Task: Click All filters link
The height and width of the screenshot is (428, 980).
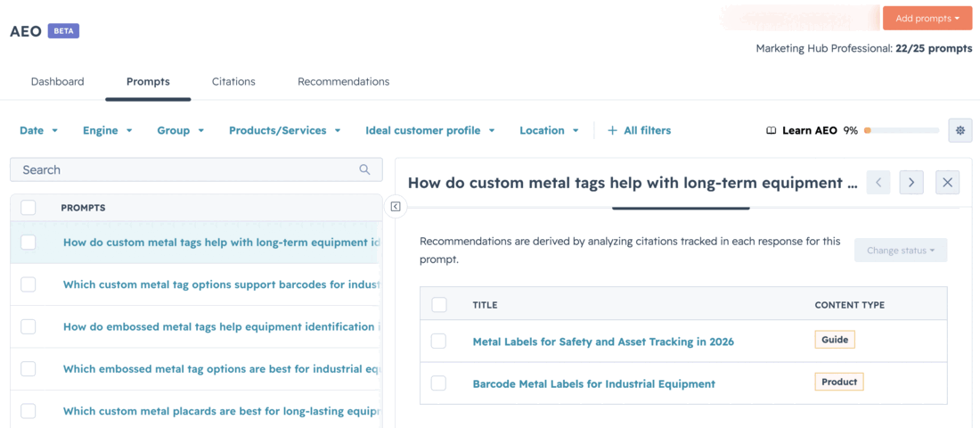Action: [x=648, y=130]
